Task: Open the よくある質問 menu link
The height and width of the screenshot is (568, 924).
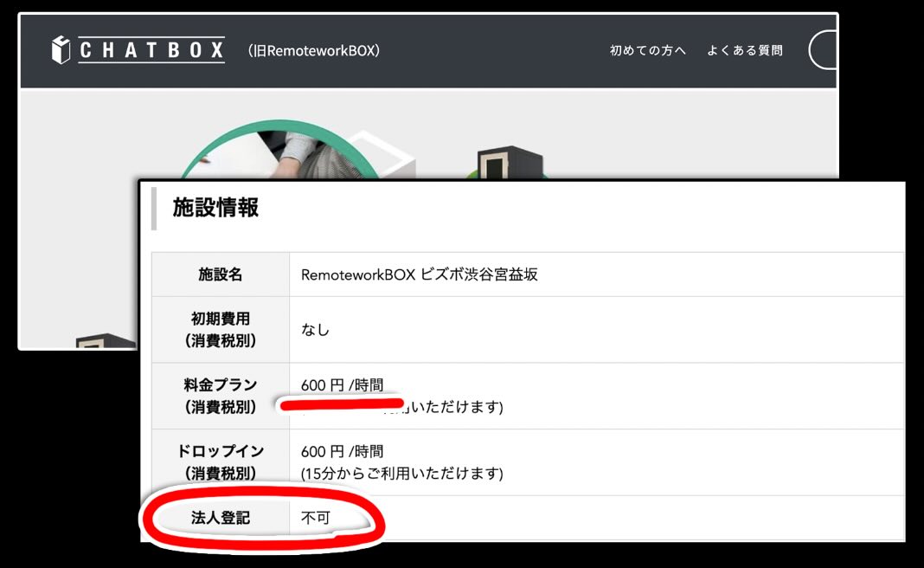Action: pyautogui.click(x=745, y=51)
